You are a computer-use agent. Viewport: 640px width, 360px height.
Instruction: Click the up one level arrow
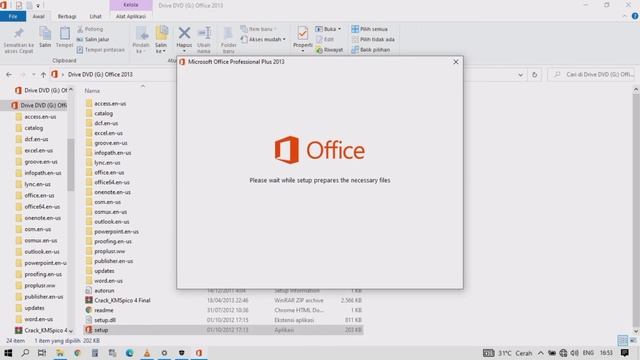43,75
